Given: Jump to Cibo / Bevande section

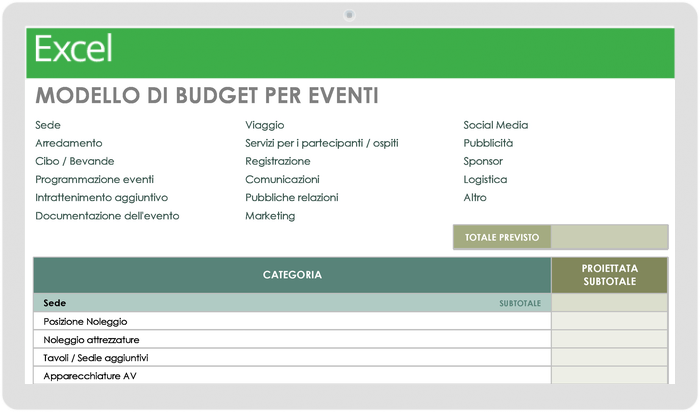Looking at the screenshot, I should [75, 161].
